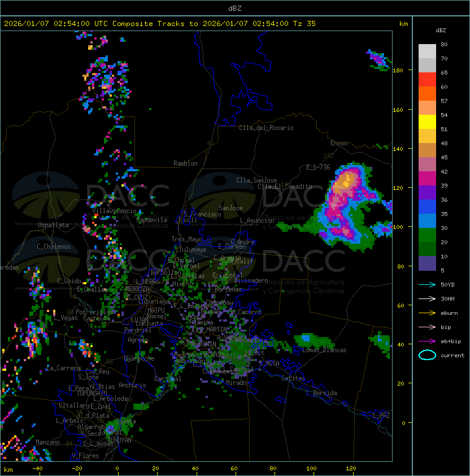
Task: Click the 'Manzano' map label
Action: click(47, 442)
